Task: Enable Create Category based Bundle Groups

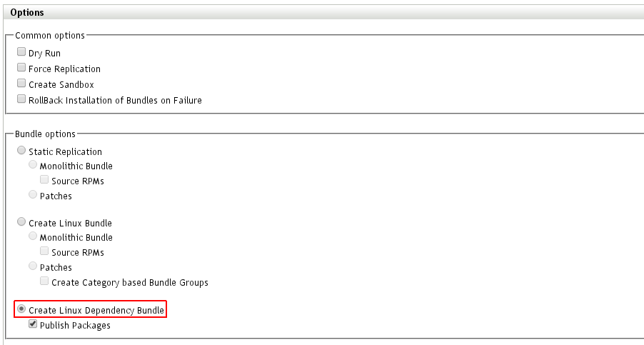Action: pyautogui.click(x=44, y=281)
